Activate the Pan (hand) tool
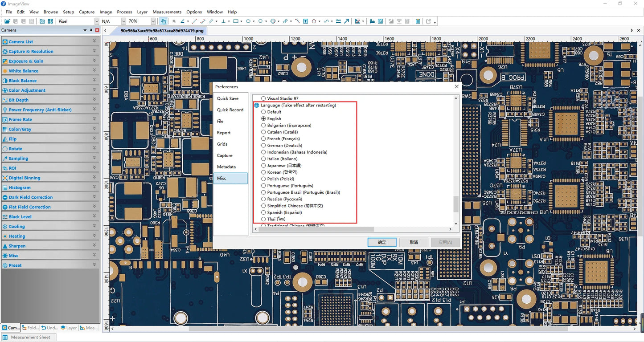Viewport: 644px width, 342px height. (164, 21)
